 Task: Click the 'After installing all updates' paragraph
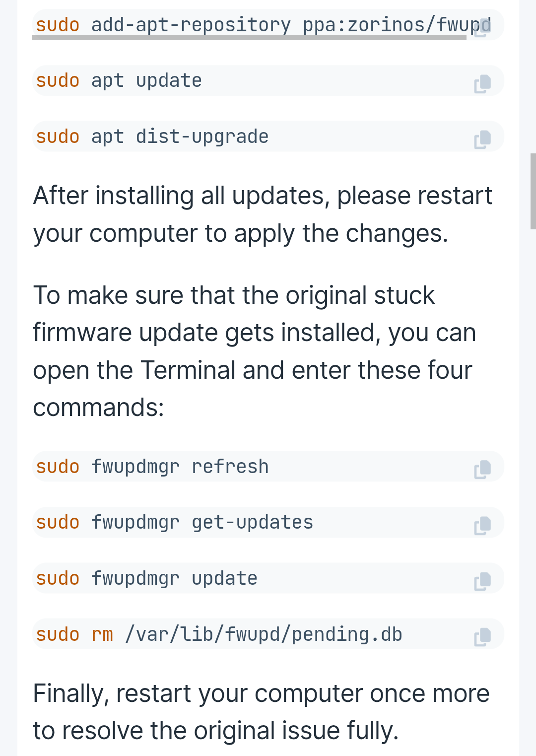click(263, 214)
